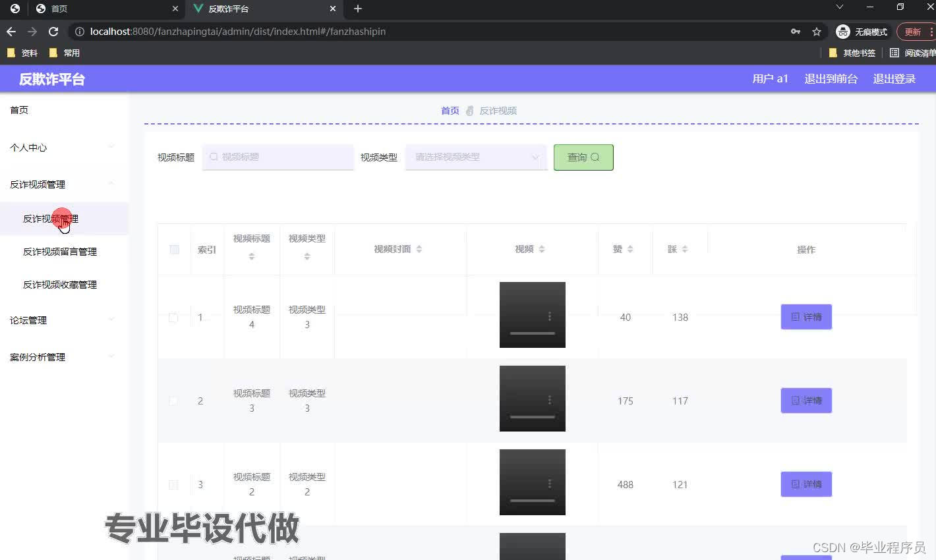The height and width of the screenshot is (560, 936).
Task: Sort the table by the 踩 column
Action: [x=685, y=249]
